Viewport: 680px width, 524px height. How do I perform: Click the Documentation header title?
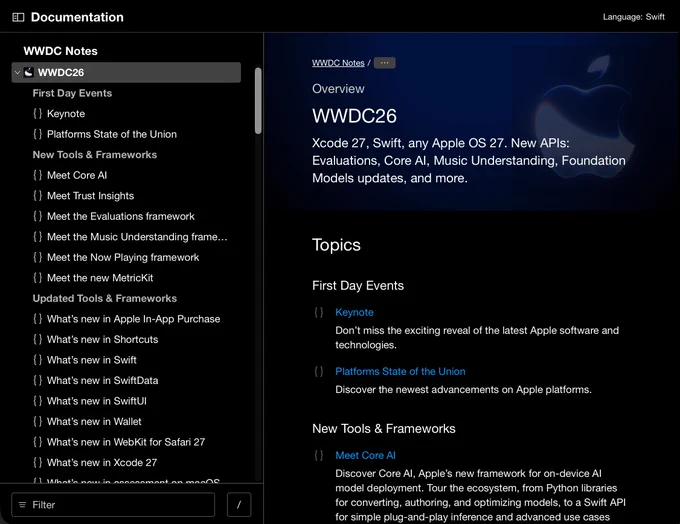(77, 17)
